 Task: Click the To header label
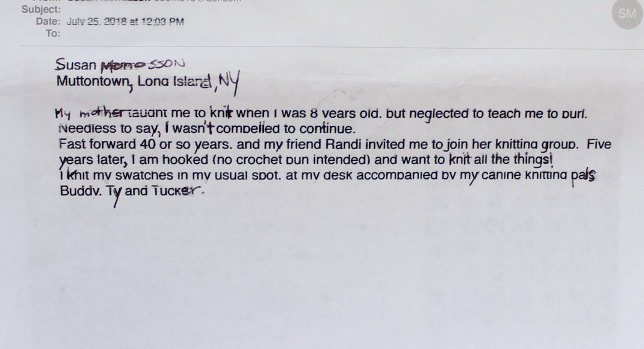pyautogui.click(x=53, y=34)
